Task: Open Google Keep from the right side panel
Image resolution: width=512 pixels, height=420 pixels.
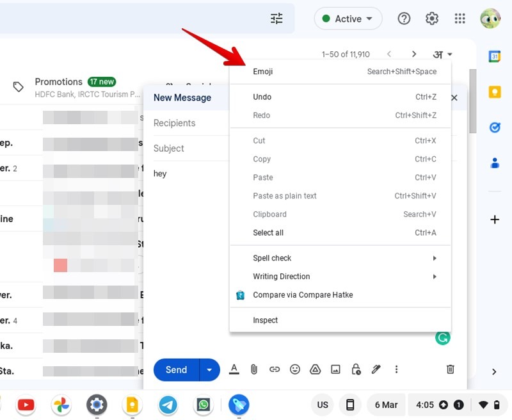Action: point(494,92)
